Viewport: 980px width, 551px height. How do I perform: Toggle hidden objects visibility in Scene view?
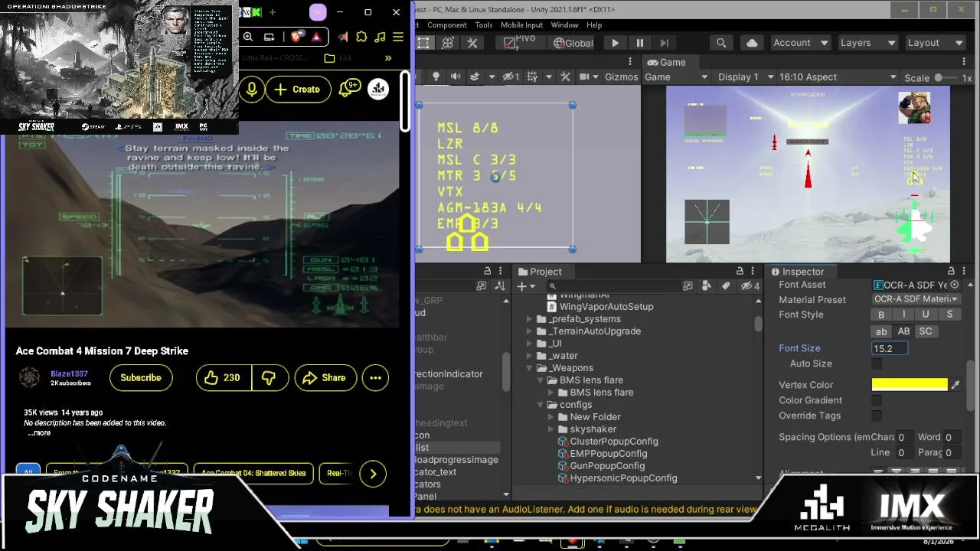coord(511,77)
